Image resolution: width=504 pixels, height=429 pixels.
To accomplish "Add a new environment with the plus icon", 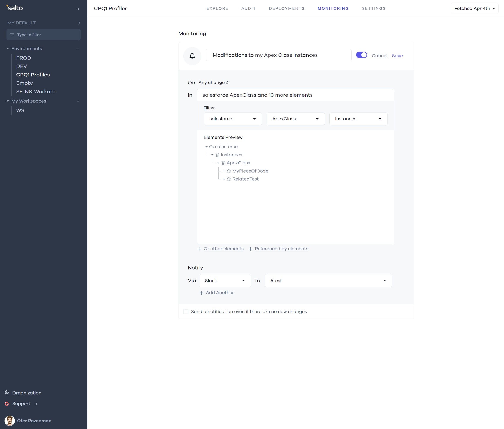I will [78, 49].
